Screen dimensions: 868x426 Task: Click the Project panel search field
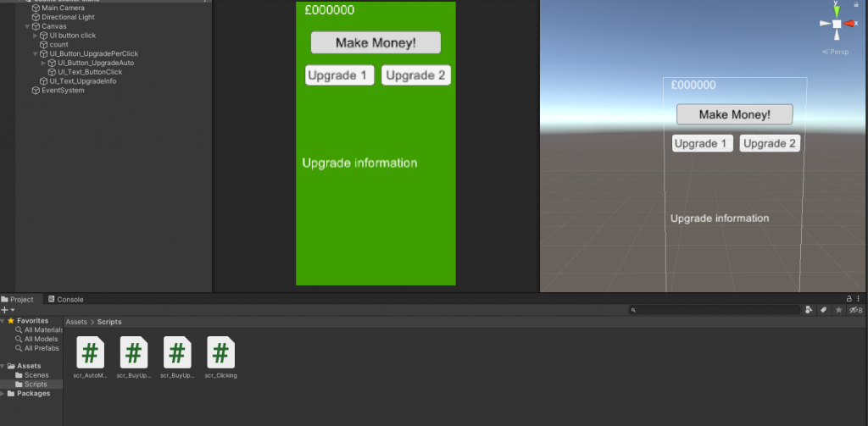[x=716, y=311]
